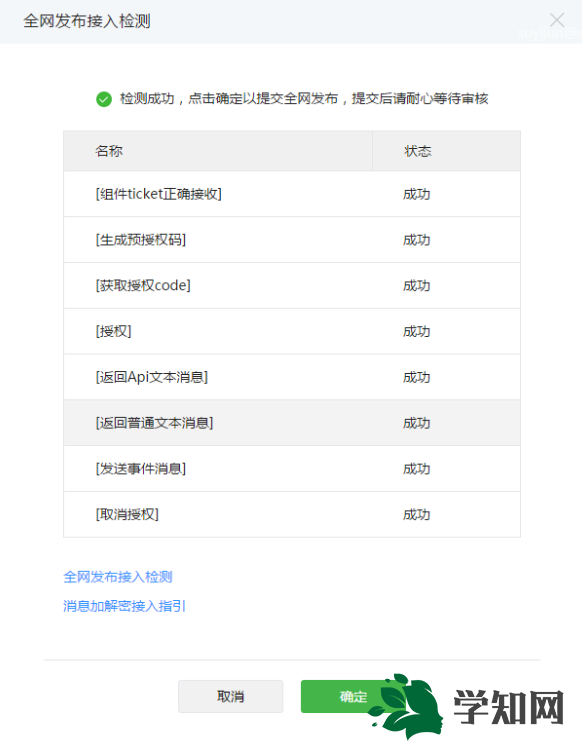Open the 消息加解密接入指引 link
This screenshot has height=752, width=582.
point(125,606)
